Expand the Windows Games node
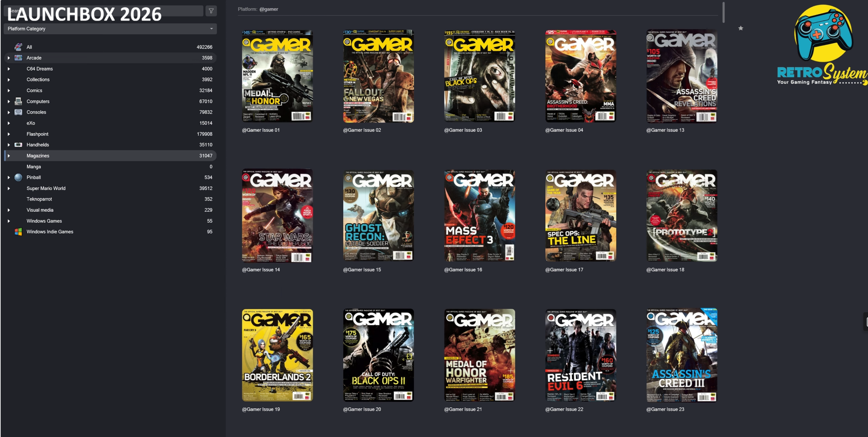This screenshot has height=437, width=868. pos(9,221)
